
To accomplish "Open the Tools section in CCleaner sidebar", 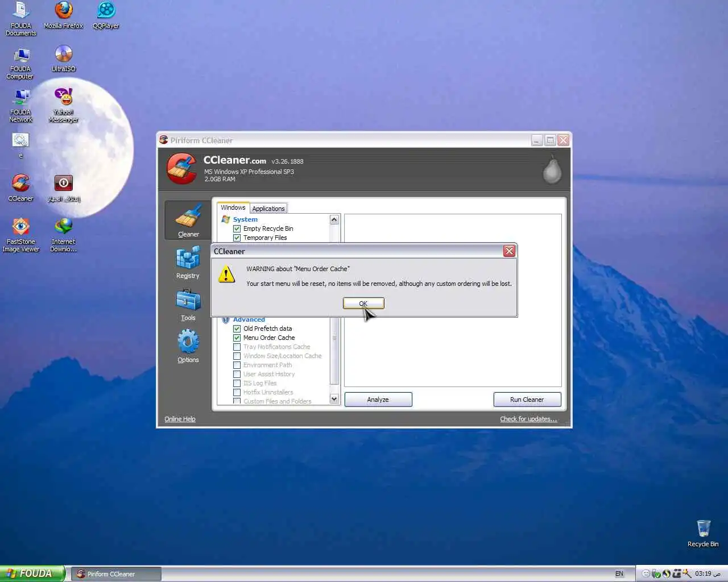I will click(x=188, y=305).
